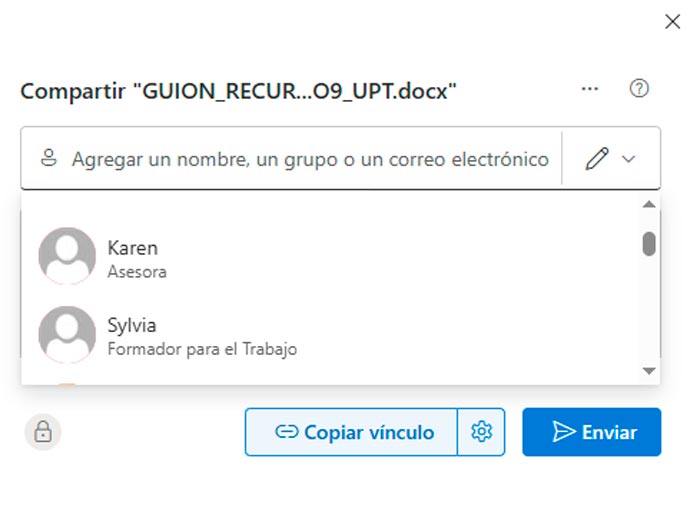
Task: Click the help question mark icon
Action: [x=639, y=89]
